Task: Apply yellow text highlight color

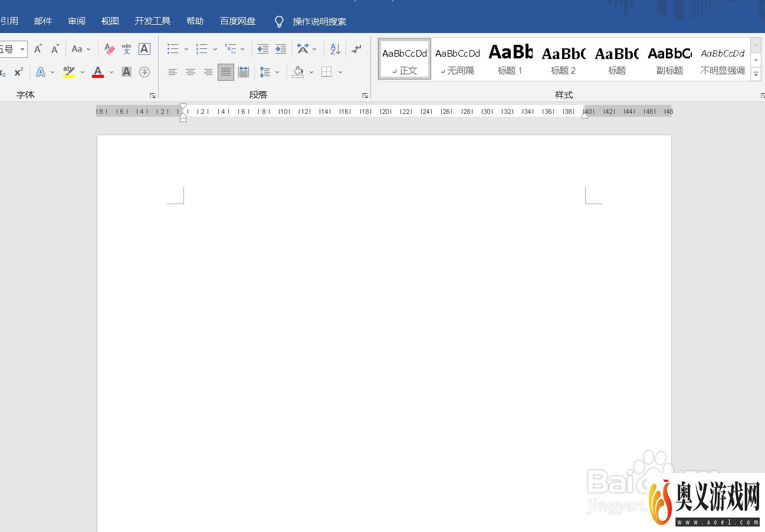Action: 69,72
